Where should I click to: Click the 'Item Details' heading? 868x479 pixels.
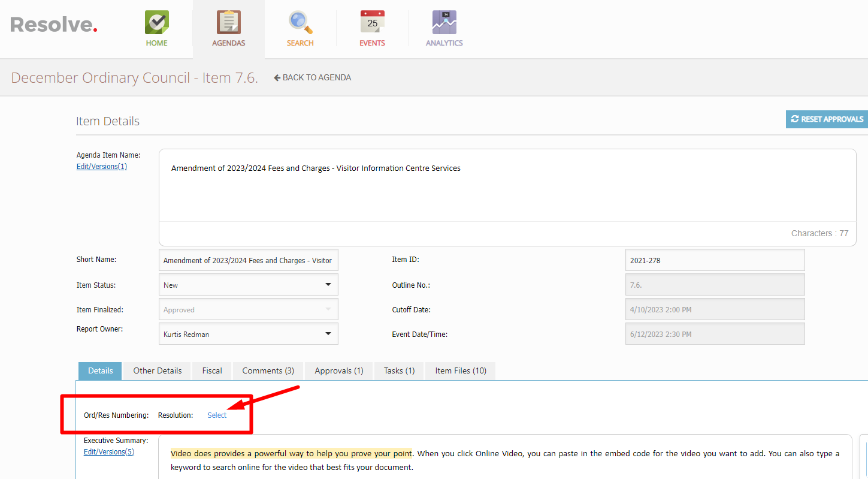coord(108,121)
